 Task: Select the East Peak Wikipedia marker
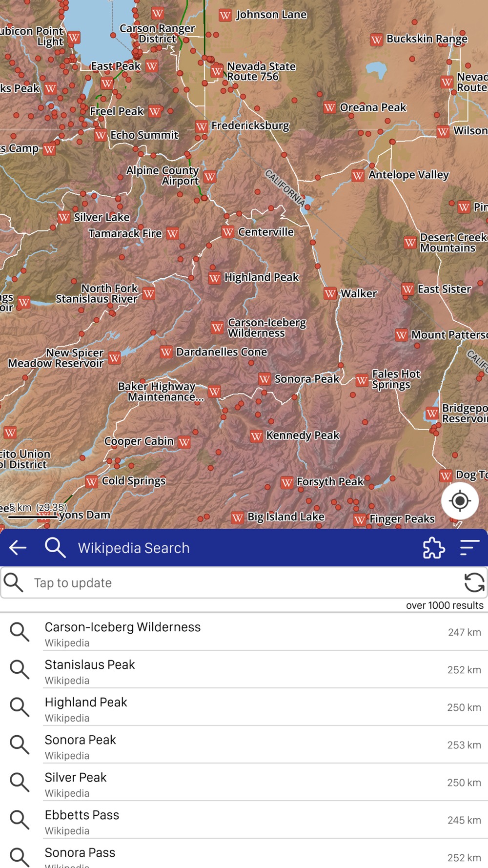coord(152,66)
